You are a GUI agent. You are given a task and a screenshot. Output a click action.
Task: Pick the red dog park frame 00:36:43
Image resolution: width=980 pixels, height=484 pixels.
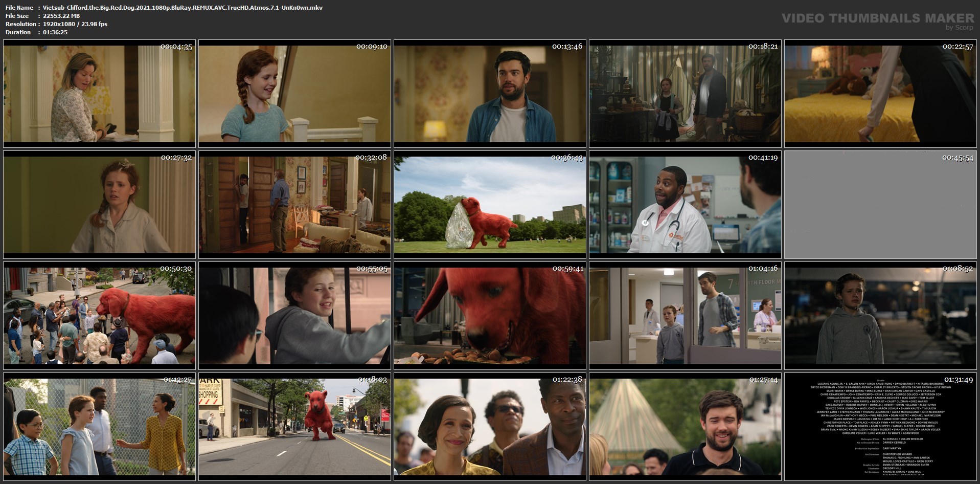click(490, 205)
